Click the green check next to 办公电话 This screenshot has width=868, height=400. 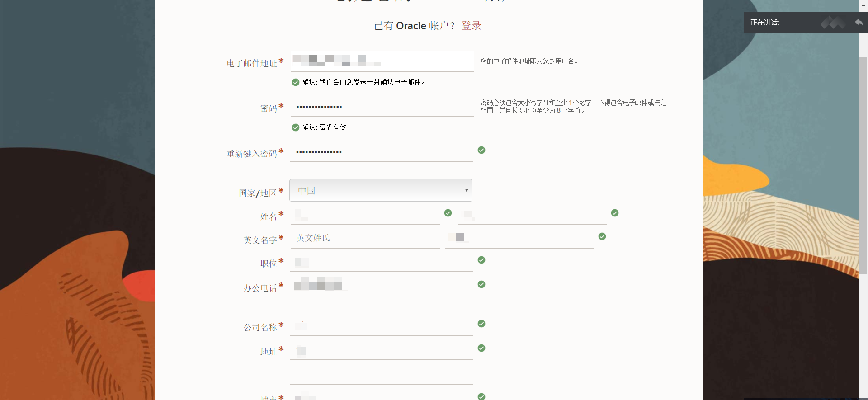click(481, 284)
